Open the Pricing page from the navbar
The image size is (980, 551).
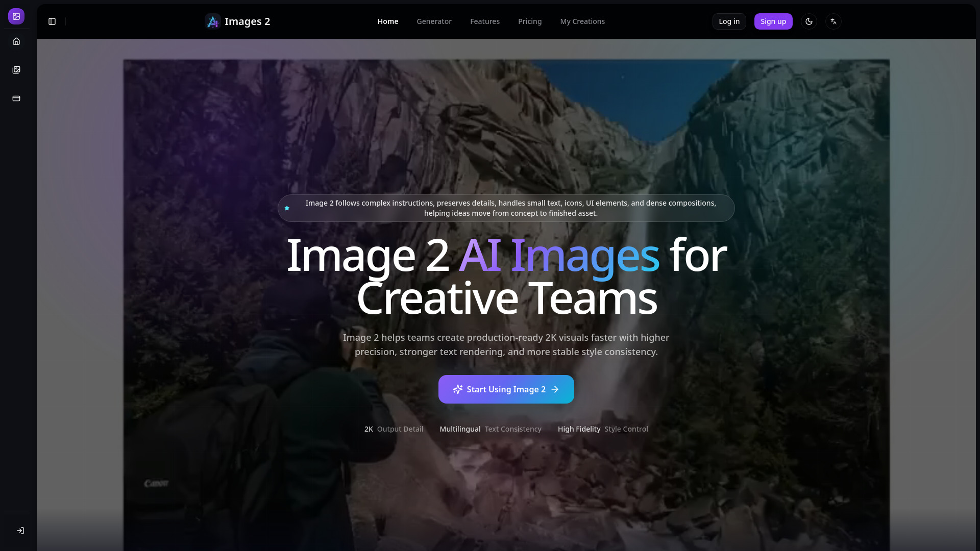pyautogui.click(x=530, y=21)
